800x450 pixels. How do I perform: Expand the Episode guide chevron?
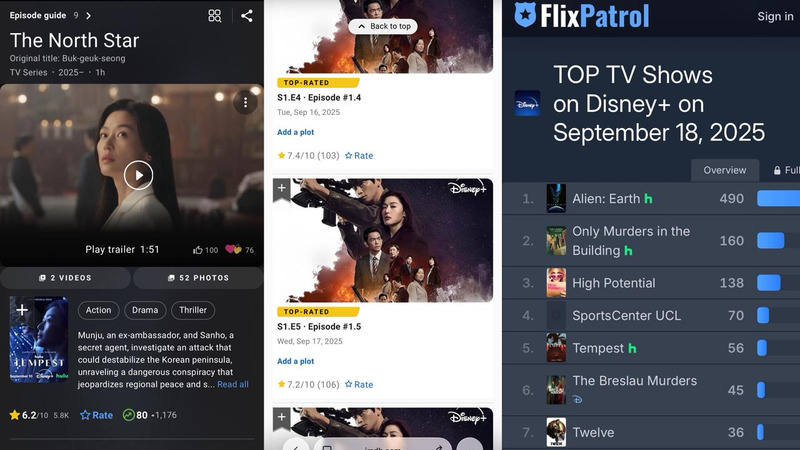click(x=88, y=16)
